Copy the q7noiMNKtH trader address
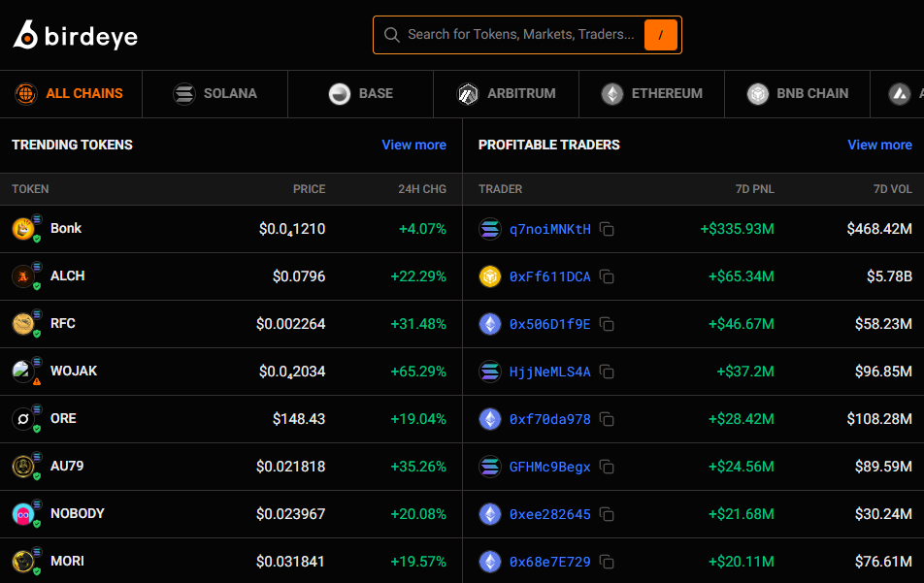The image size is (924, 583). click(x=607, y=230)
